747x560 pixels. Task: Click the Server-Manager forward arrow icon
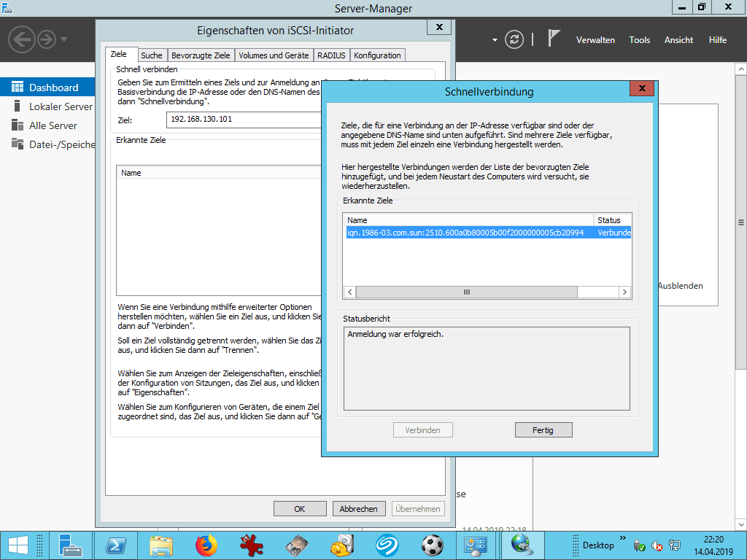47,39
